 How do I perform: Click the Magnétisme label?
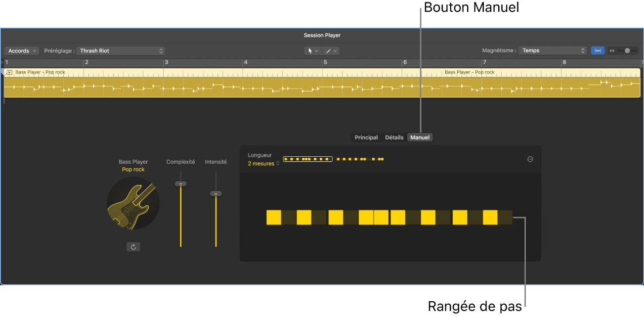(499, 50)
